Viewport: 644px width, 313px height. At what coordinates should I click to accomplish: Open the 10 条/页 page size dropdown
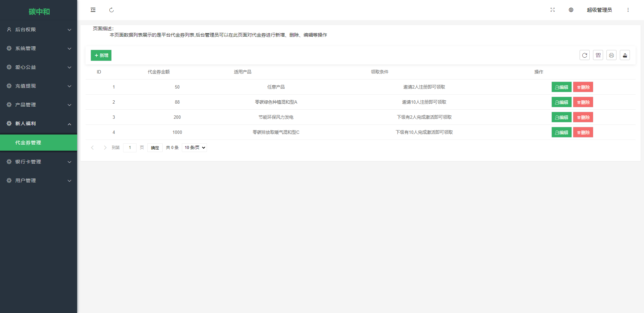pos(194,148)
